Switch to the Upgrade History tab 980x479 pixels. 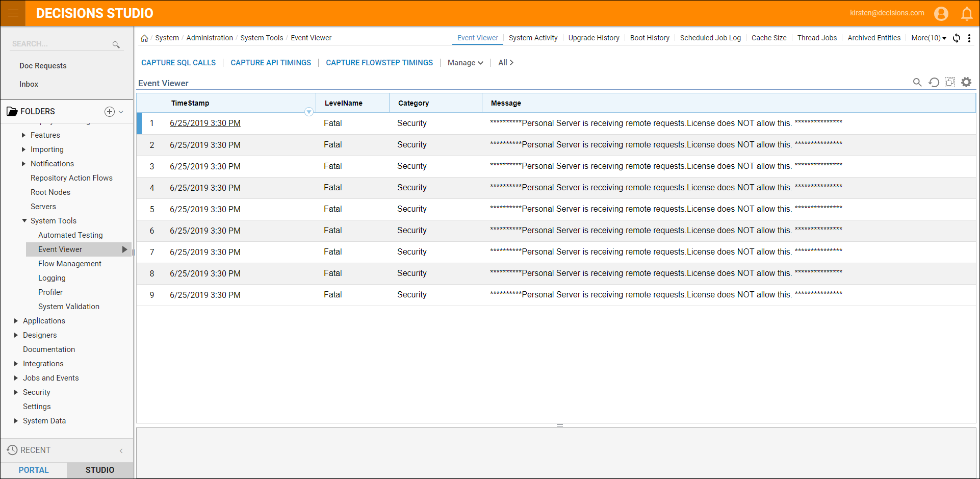[x=594, y=38]
